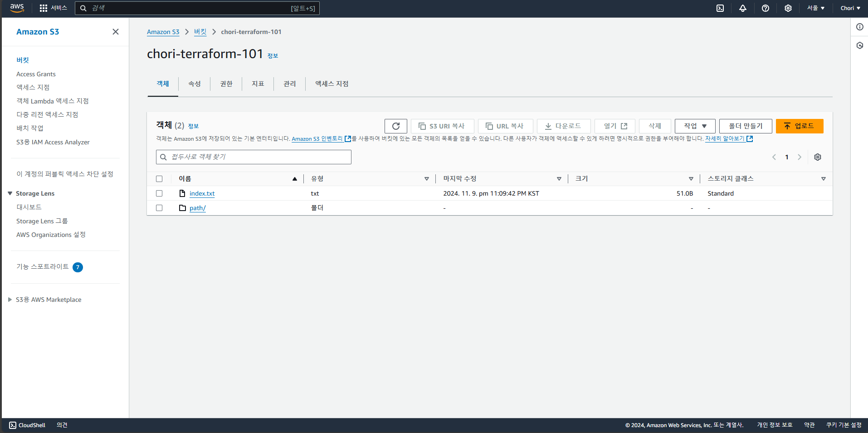Collapse the Storage Lens section
Image resolution: width=868 pixels, height=433 pixels.
pos(10,193)
